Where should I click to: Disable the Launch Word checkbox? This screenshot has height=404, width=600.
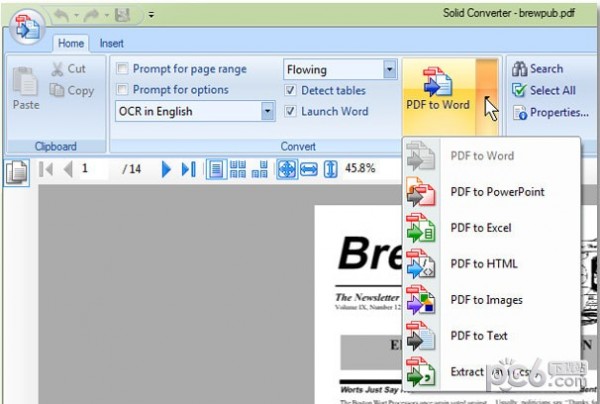click(x=291, y=112)
